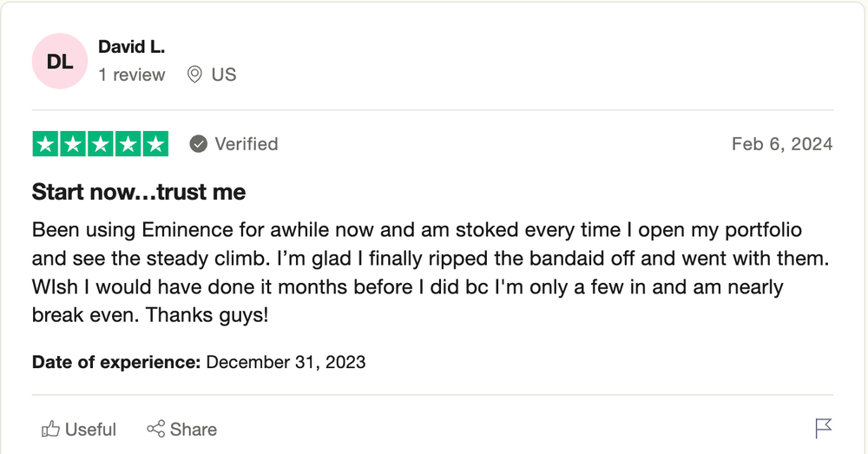Click the 'Start now…trust me' review title
868x454 pixels.
[139, 192]
